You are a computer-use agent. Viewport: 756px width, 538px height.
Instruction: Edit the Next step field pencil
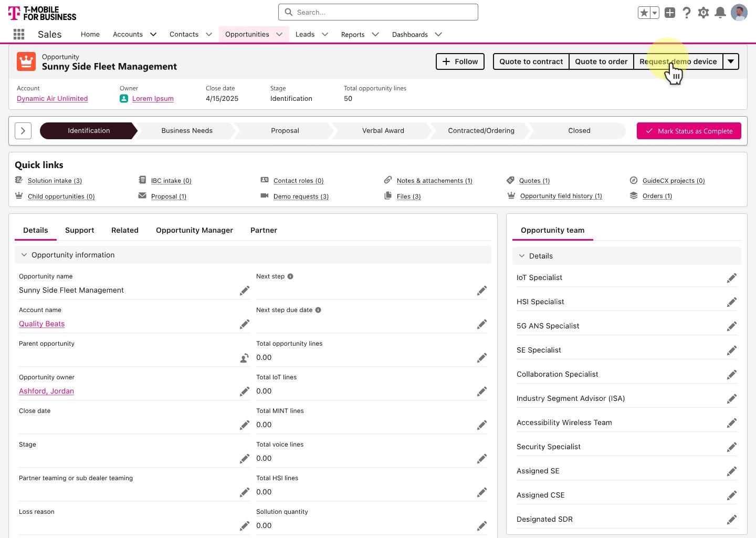tap(482, 291)
